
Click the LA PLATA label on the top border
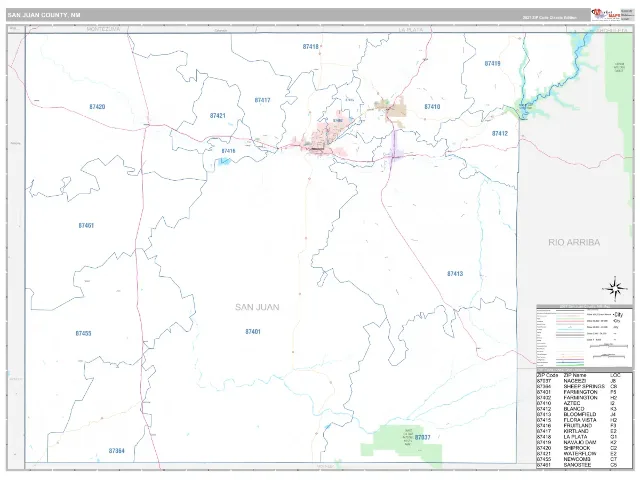(x=411, y=29)
